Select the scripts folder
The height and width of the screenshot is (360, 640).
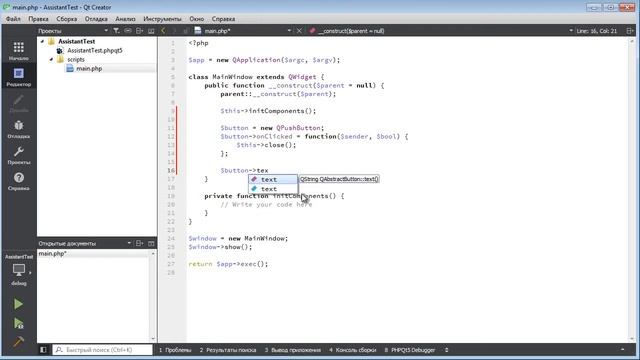pyautogui.click(x=76, y=60)
